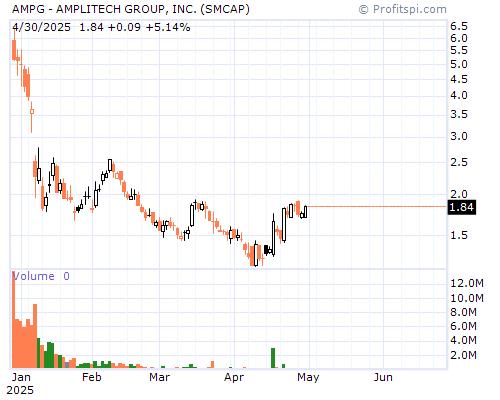Click the 2.0M volume axis label
Image resolution: width=500 pixels, height=400 pixels.
(464, 355)
